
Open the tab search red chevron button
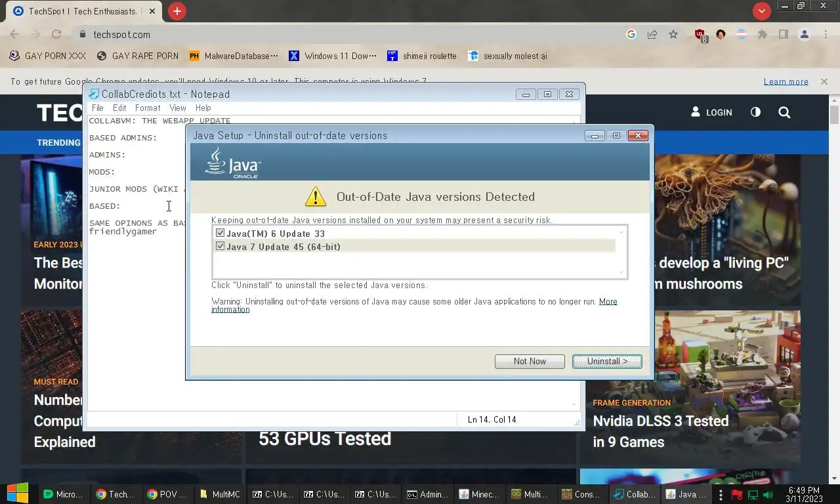(761, 11)
